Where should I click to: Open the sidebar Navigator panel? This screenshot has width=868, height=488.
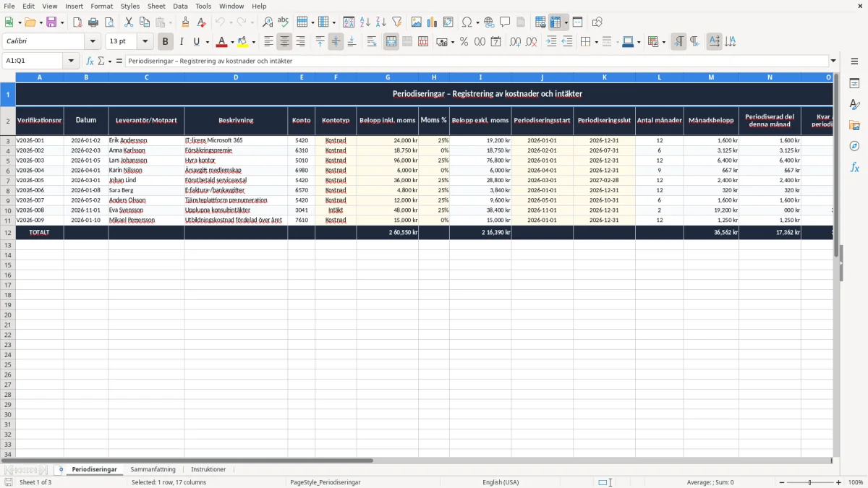pyautogui.click(x=854, y=146)
